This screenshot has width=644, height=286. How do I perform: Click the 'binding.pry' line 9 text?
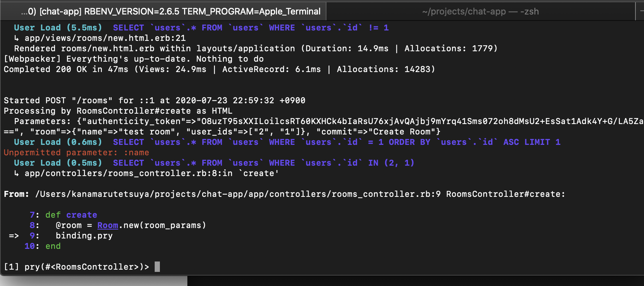pos(84,236)
